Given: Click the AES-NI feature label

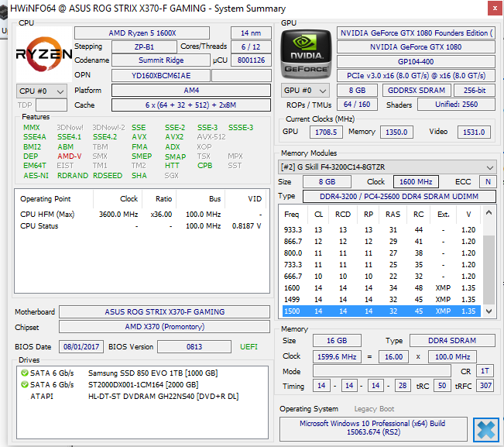Looking at the screenshot, I should tap(36, 176).
